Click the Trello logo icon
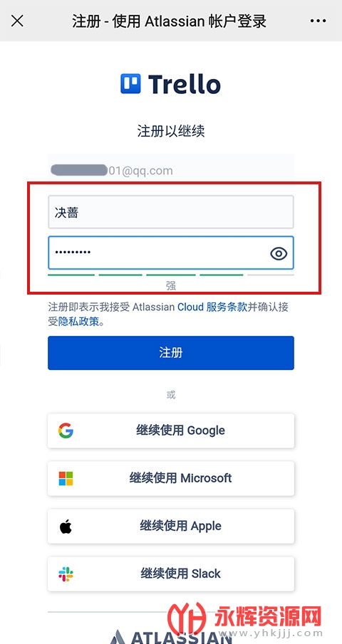The image size is (342, 644). pyautogui.click(x=130, y=84)
